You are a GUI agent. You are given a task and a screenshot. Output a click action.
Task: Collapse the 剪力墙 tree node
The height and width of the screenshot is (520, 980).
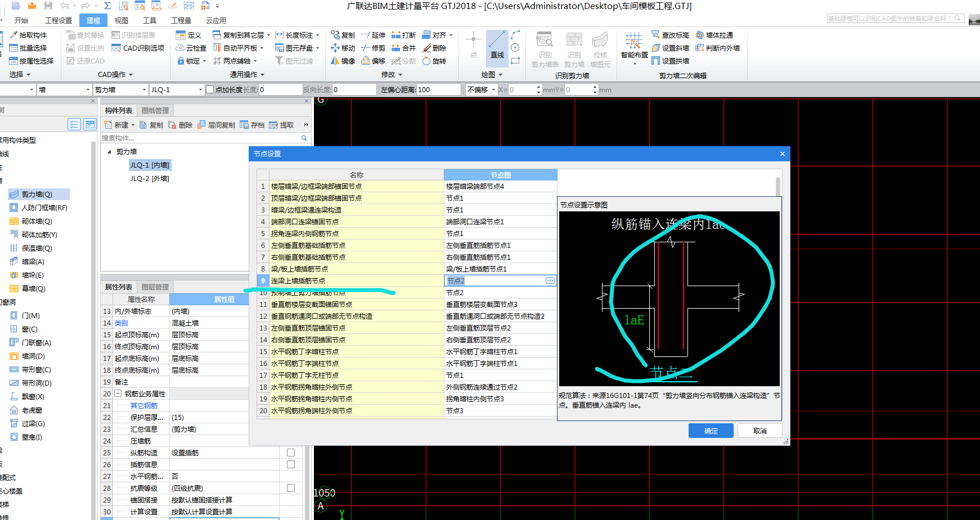[109, 152]
